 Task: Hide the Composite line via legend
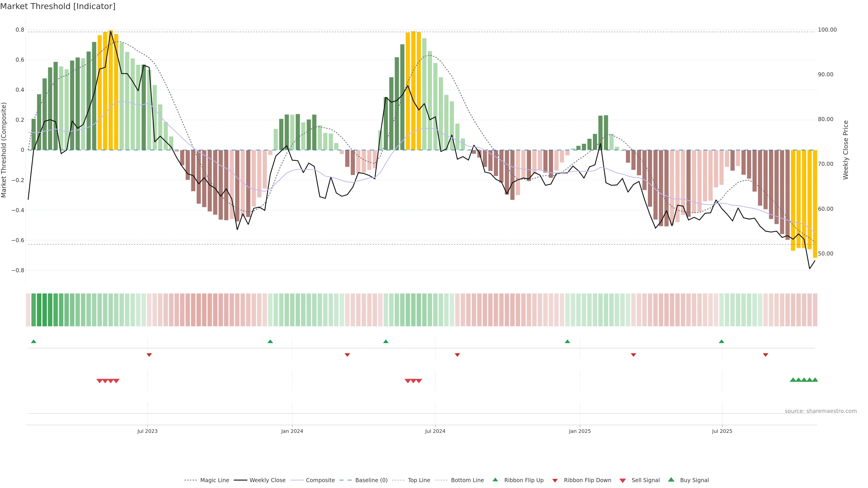coord(320,480)
